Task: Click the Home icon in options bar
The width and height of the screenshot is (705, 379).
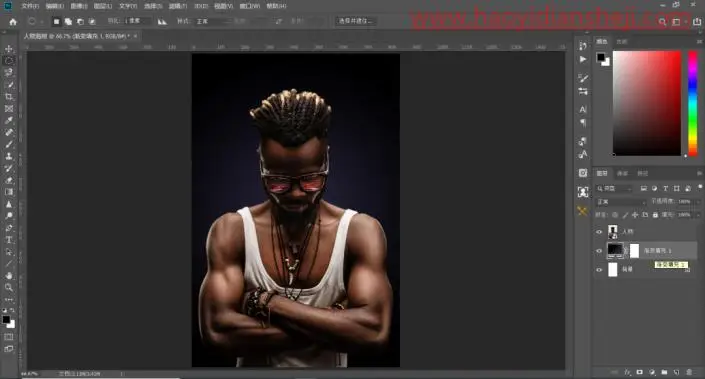Action: (x=13, y=21)
